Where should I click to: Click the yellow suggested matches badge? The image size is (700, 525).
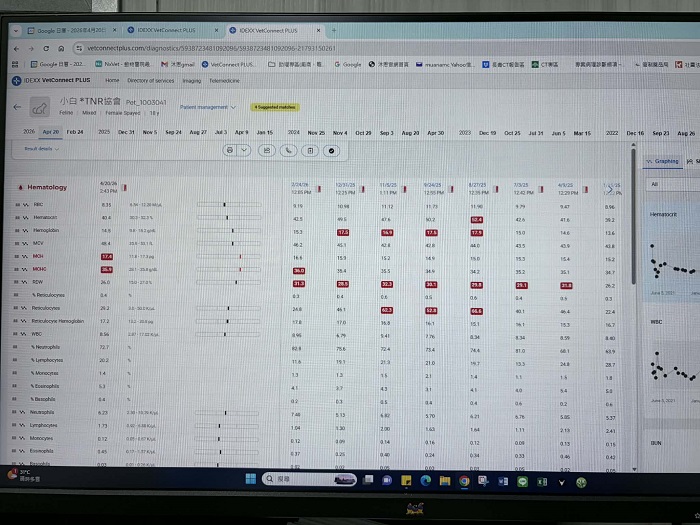coord(273,106)
